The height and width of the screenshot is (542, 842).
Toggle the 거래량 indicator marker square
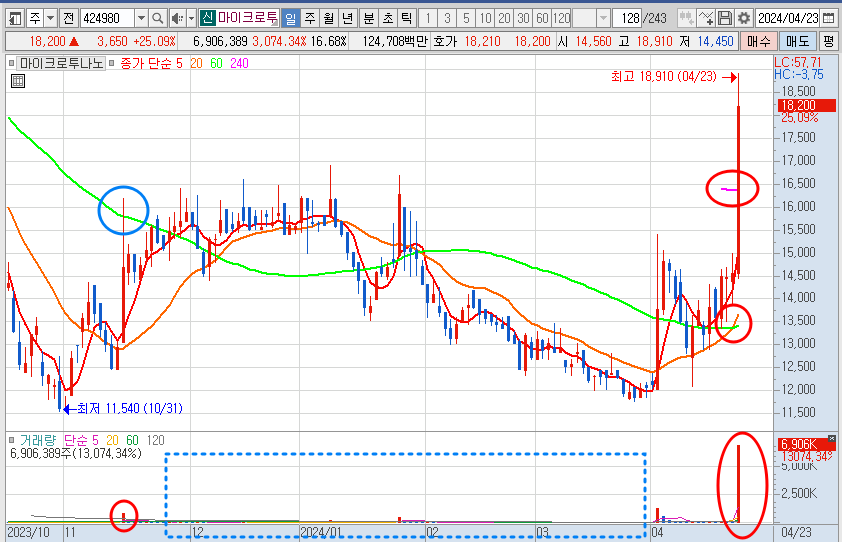click(x=12, y=440)
